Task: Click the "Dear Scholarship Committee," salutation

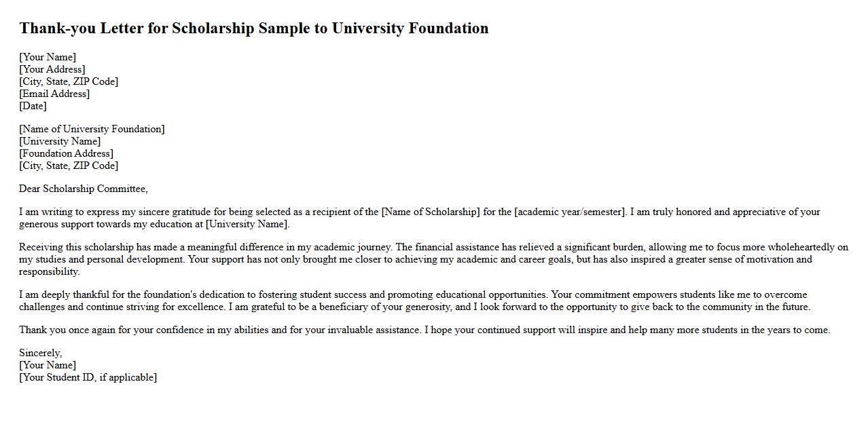Action: click(83, 189)
